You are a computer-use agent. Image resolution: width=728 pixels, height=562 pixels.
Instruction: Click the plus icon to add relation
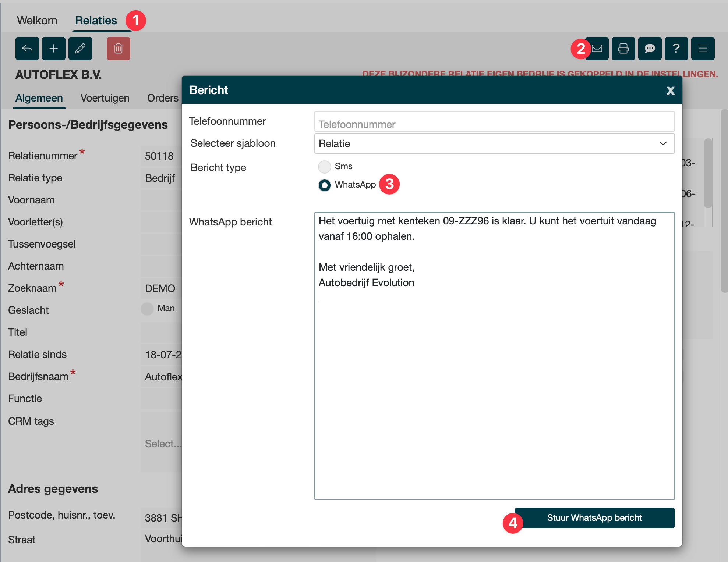point(54,49)
